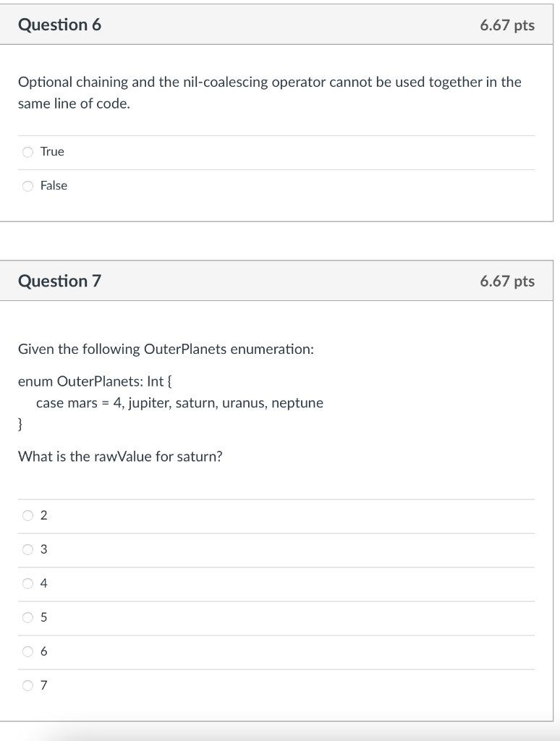Select the True radio button for Question 6

(x=27, y=152)
